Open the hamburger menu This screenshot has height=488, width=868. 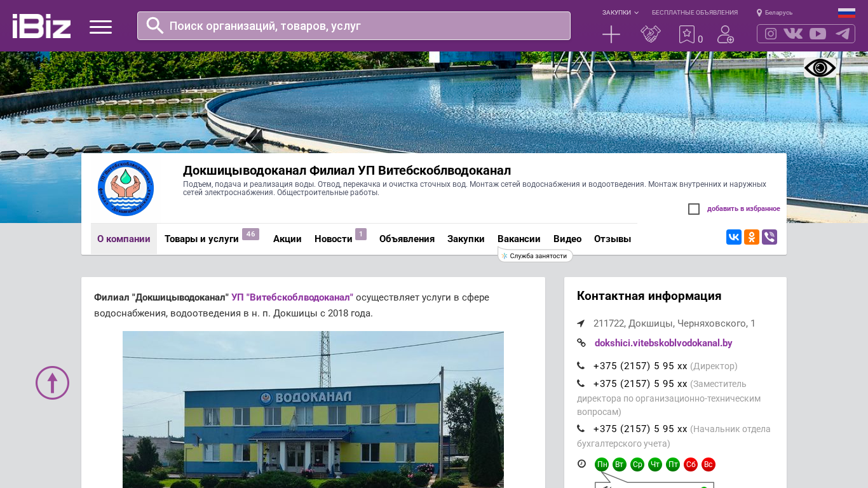click(x=100, y=27)
